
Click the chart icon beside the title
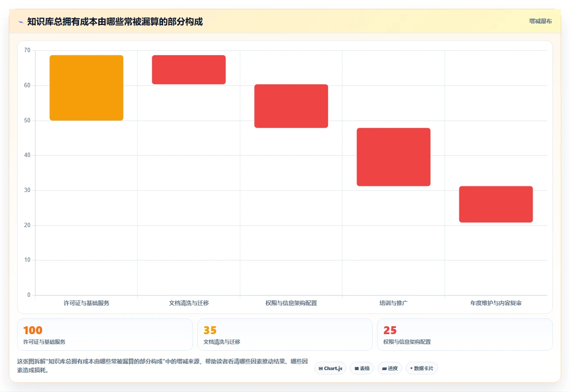(x=21, y=21)
